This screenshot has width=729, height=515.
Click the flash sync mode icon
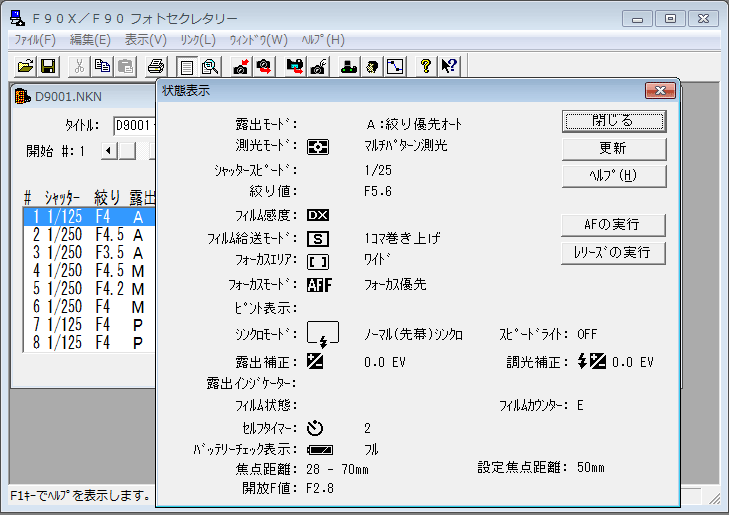(x=323, y=334)
